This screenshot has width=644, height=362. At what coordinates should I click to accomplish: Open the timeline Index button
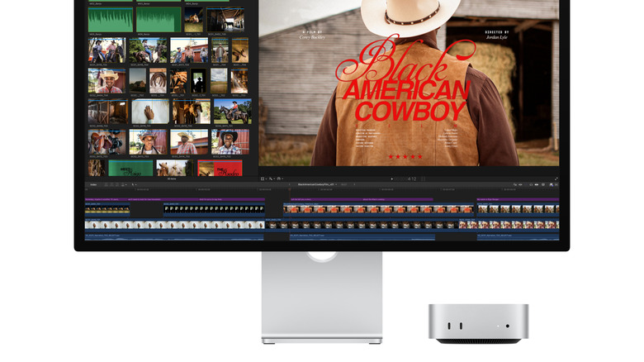point(93,184)
